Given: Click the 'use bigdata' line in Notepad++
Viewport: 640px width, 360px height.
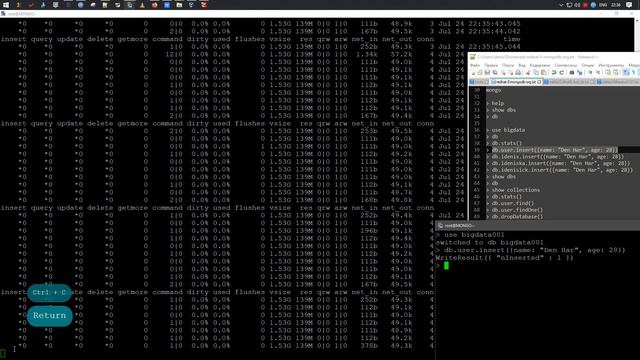Looking at the screenshot, I should (x=508, y=130).
